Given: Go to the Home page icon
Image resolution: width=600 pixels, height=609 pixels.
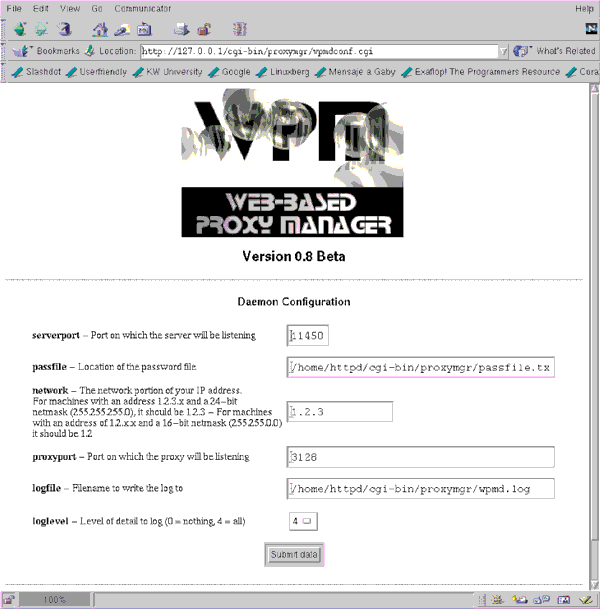Looking at the screenshot, I should [x=102, y=29].
